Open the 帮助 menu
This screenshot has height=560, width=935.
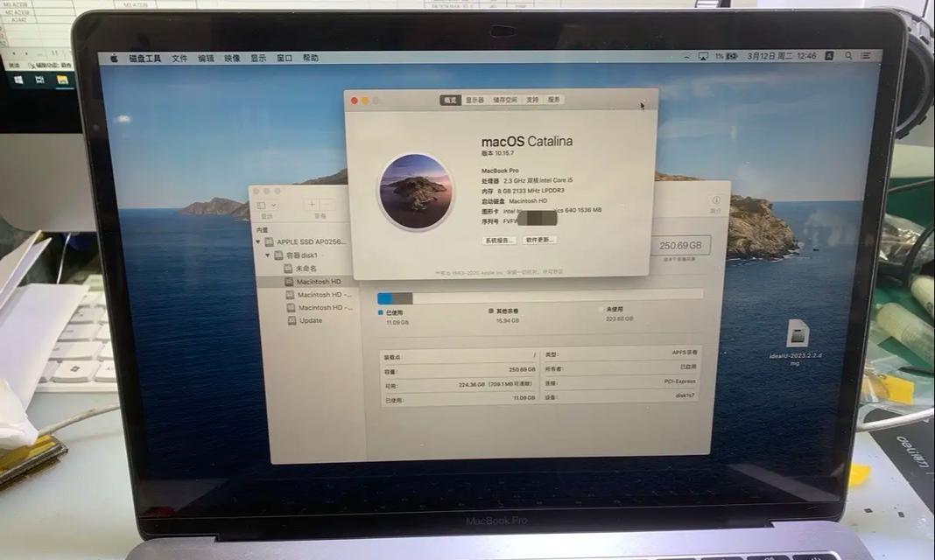pos(311,59)
